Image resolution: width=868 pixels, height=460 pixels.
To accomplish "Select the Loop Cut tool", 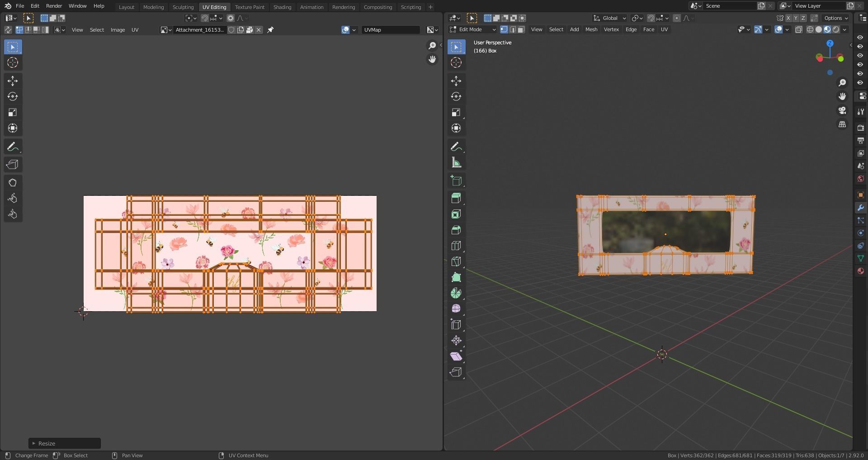I will 456,246.
